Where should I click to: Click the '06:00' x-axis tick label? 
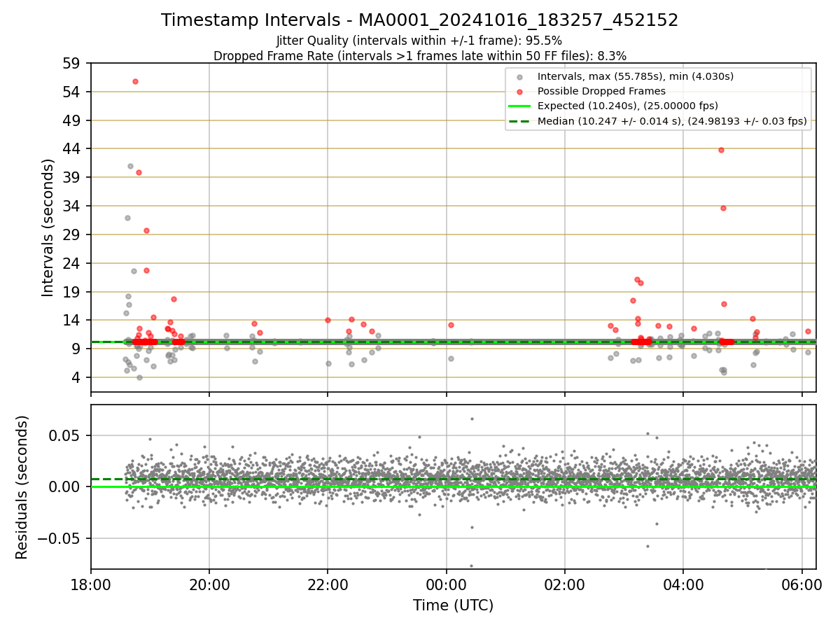point(802,584)
